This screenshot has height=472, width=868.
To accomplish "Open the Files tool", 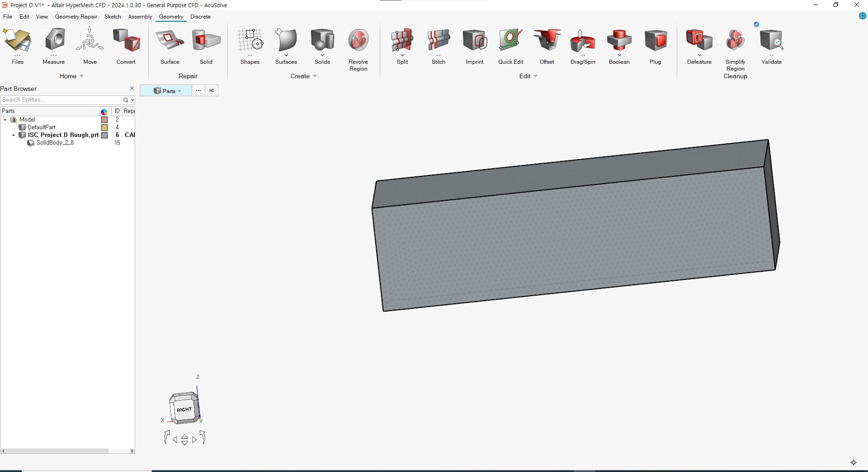I will click(x=17, y=45).
